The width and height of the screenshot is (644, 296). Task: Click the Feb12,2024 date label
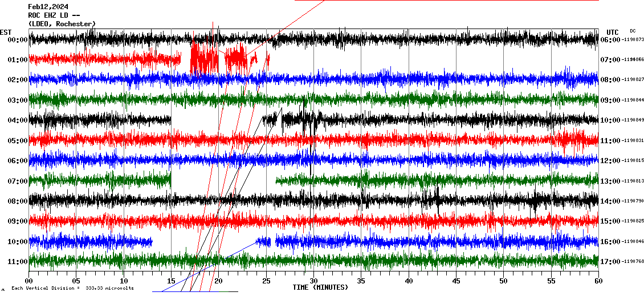47,7
